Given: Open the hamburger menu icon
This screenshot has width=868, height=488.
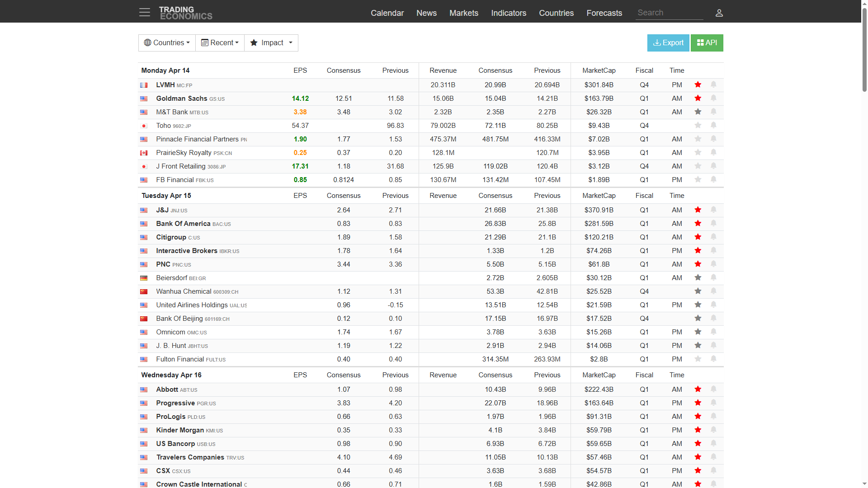Looking at the screenshot, I should 145,12.
